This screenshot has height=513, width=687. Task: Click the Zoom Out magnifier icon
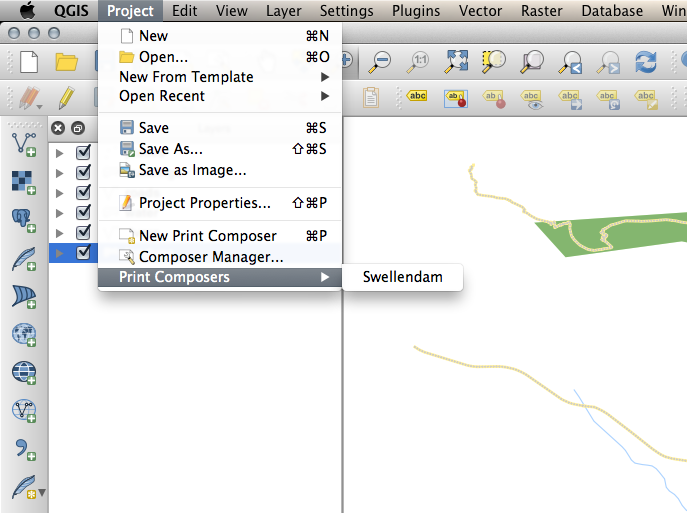coord(380,62)
